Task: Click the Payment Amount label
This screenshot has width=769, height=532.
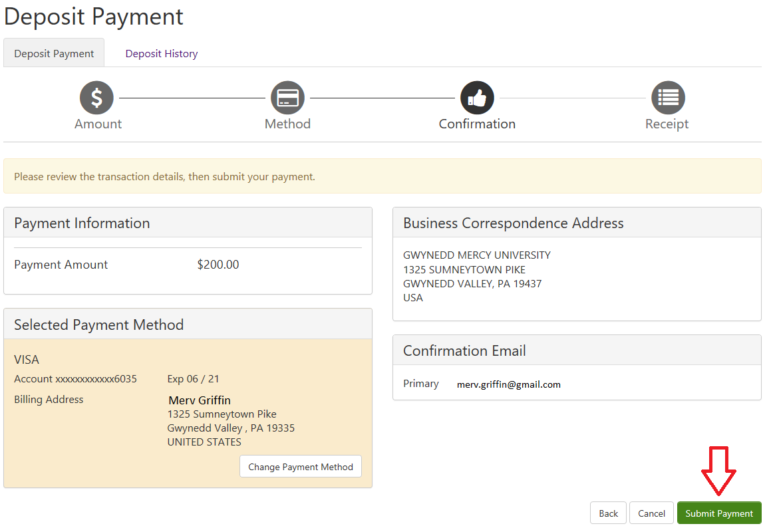Action: point(61,265)
